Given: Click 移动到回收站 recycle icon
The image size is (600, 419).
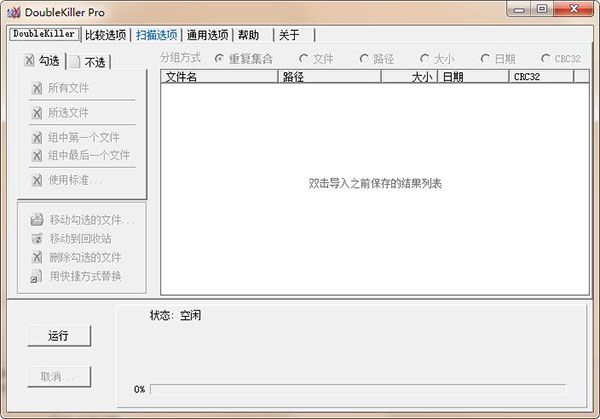Looking at the screenshot, I should [x=37, y=238].
